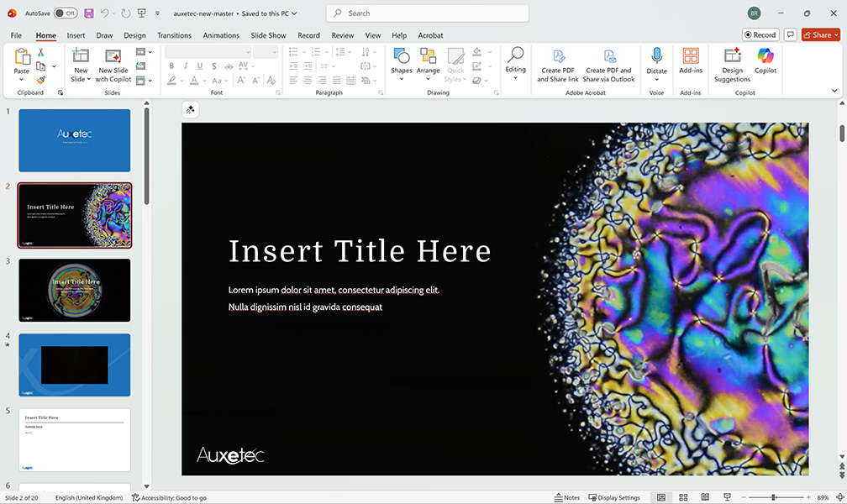The width and height of the screenshot is (847, 504).
Task: Switch to the Design tab
Action: (134, 35)
